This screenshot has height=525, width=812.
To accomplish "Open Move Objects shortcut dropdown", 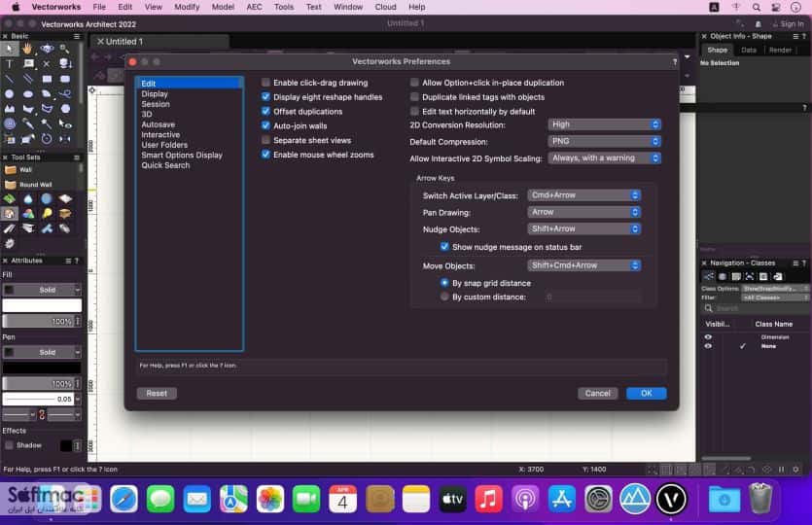I will [584, 265].
